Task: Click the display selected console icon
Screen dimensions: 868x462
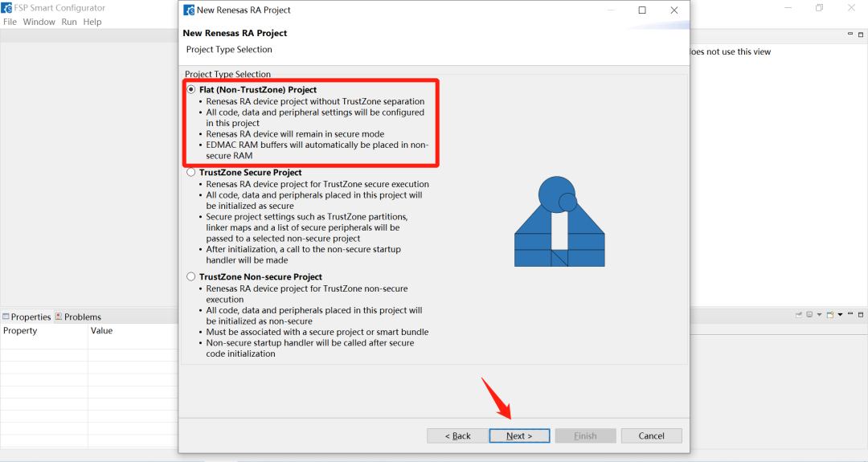Action: click(810, 314)
